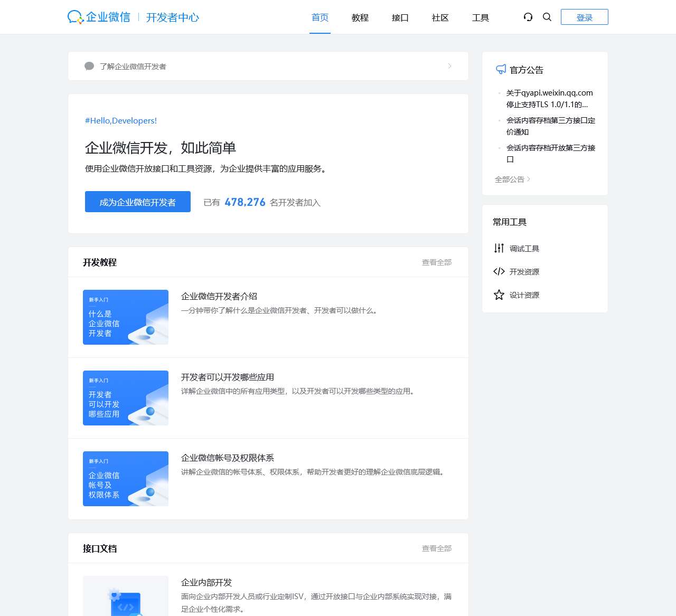Click the 企业微信帐号及权限体系 title
Image resolution: width=676 pixels, height=616 pixels.
tap(228, 458)
